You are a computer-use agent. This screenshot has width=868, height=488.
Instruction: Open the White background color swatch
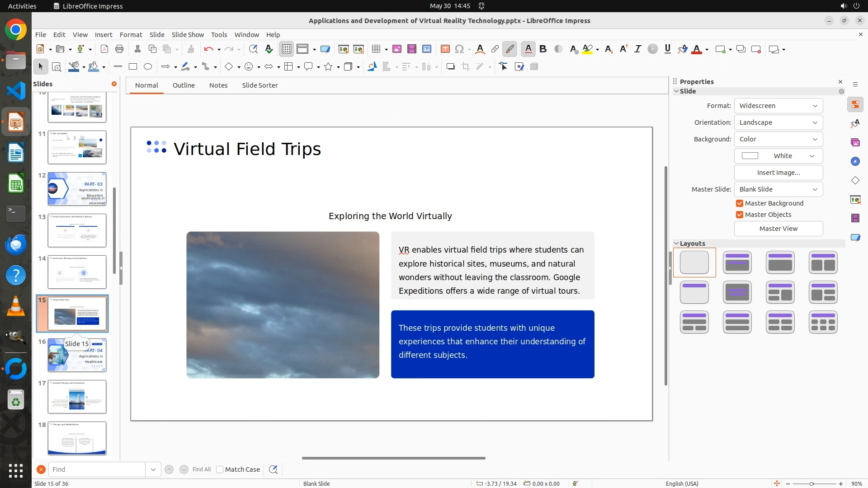click(x=778, y=156)
